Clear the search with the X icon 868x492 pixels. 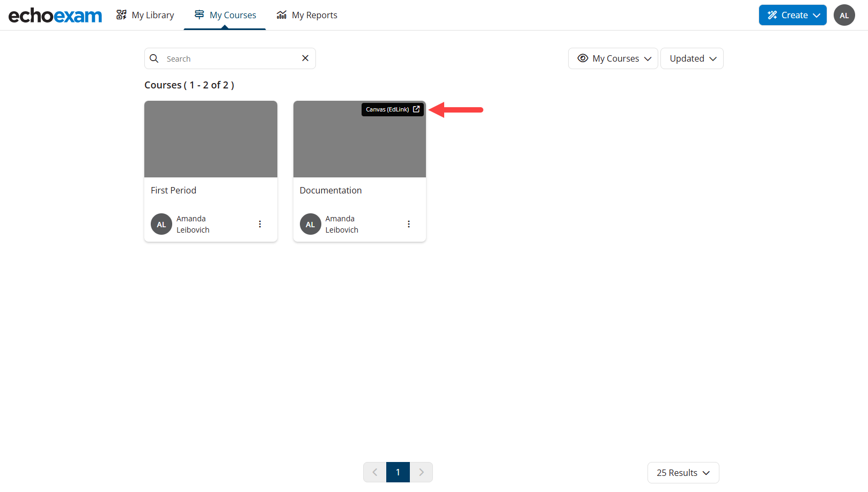305,58
